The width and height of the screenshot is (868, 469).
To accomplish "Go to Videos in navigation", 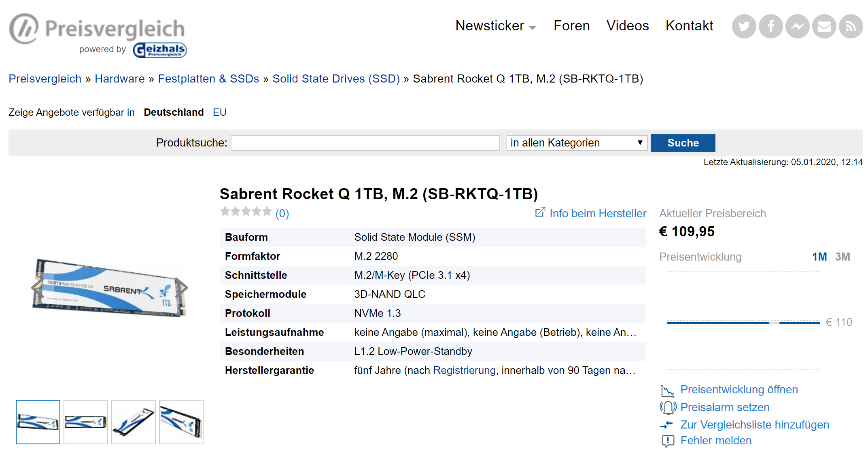I will 627,26.
